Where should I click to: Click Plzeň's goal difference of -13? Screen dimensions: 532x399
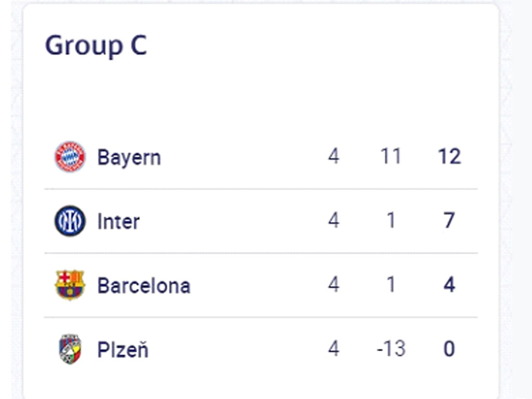391,349
